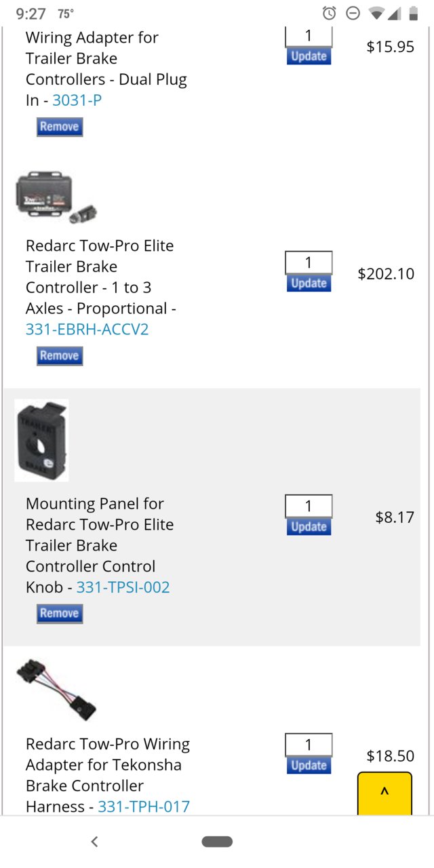This screenshot has height=868, width=434.
Task: Edit quantity field for the $18.50 Tekonsha adapter
Action: pos(309,745)
